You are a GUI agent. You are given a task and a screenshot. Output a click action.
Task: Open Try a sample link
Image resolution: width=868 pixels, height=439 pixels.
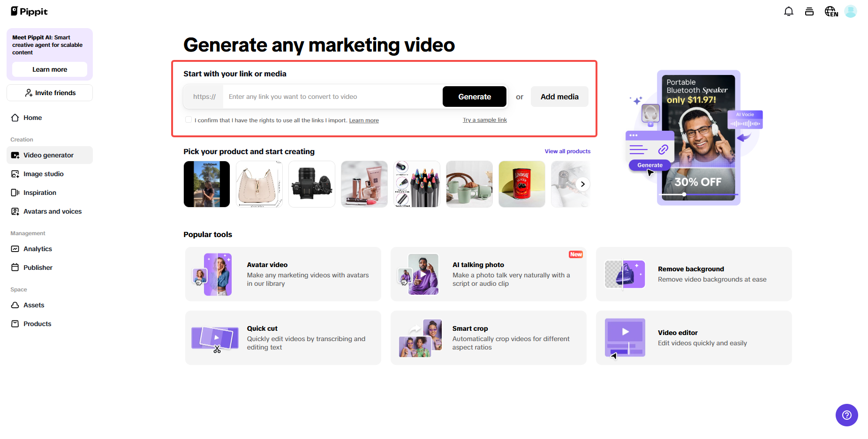pos(484,119)
